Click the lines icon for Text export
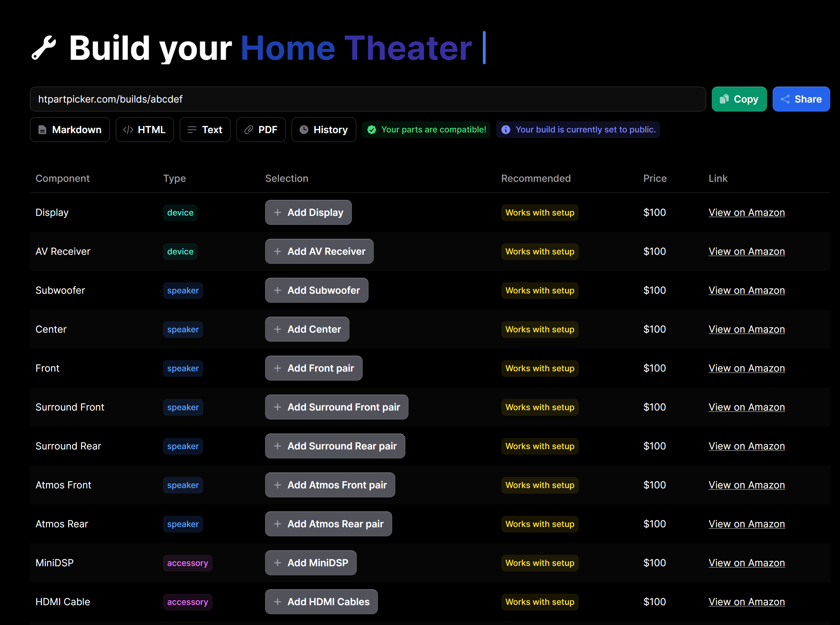Screen dimensions: 840x625 [x=192, y=130]
